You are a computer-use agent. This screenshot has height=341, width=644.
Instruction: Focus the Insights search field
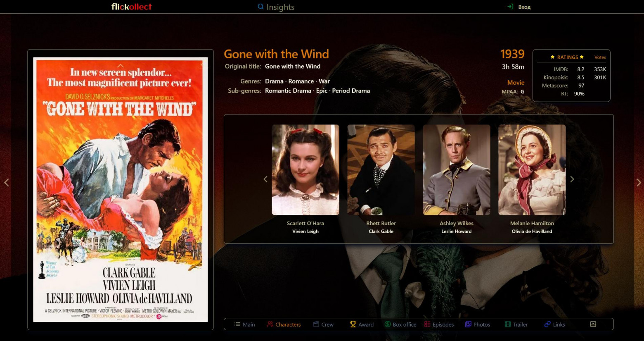(280, 7)
